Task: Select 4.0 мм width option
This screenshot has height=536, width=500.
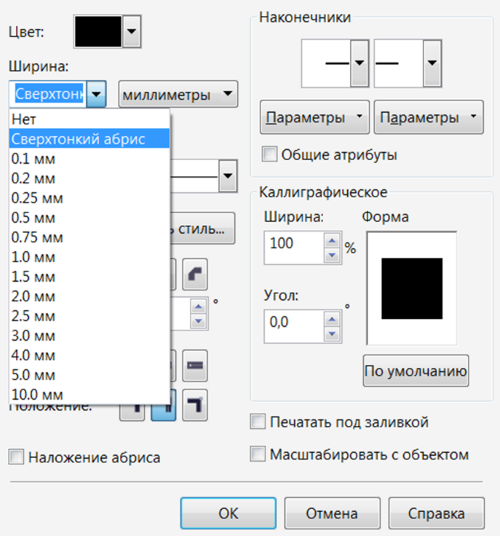Action: [x=89, y=356]
